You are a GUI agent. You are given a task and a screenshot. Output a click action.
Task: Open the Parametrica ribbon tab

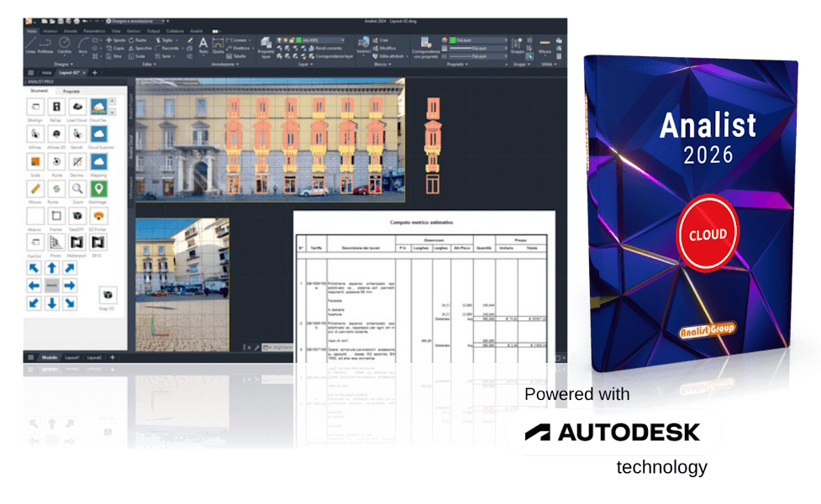[94, 31]
